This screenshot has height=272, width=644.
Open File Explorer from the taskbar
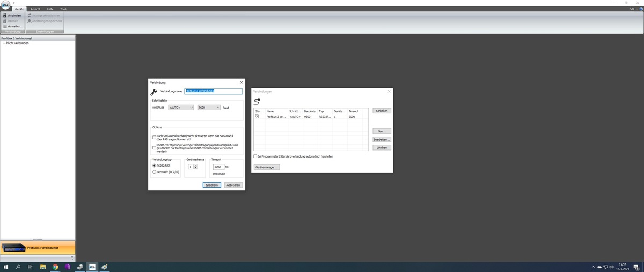coord(42,267)
